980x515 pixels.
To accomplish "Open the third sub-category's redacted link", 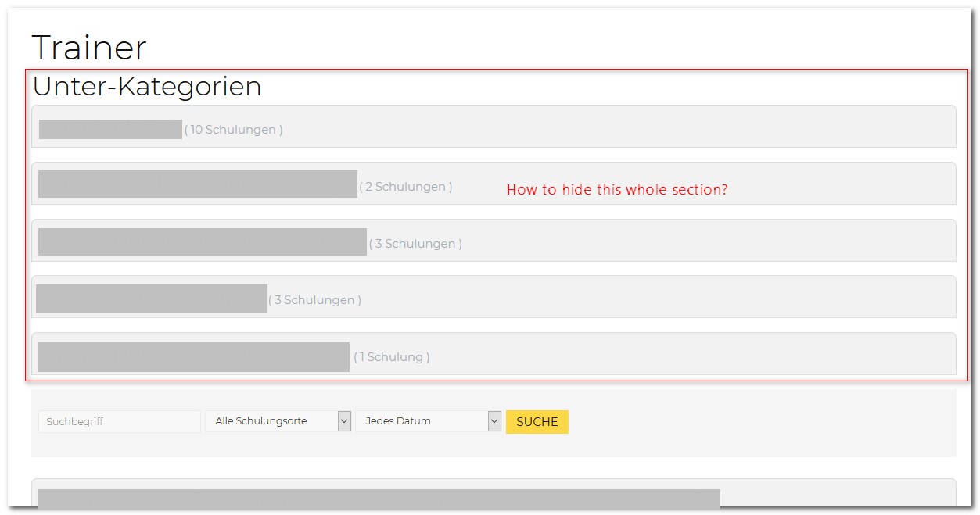I will pyautogui.click(x=202, y=241).
